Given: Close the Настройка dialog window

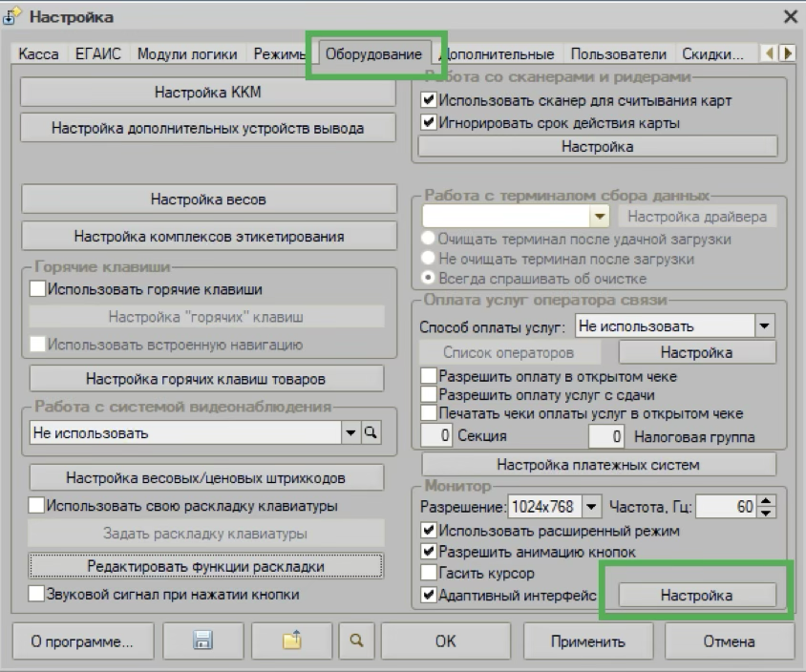Looking at the screenshot, I should [x=790, y=16].
